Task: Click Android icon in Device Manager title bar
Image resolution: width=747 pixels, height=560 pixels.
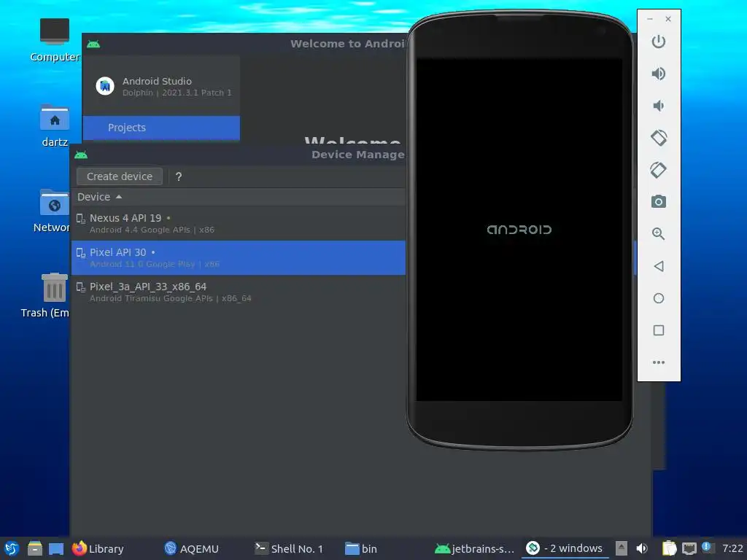Action: [81, 155]
